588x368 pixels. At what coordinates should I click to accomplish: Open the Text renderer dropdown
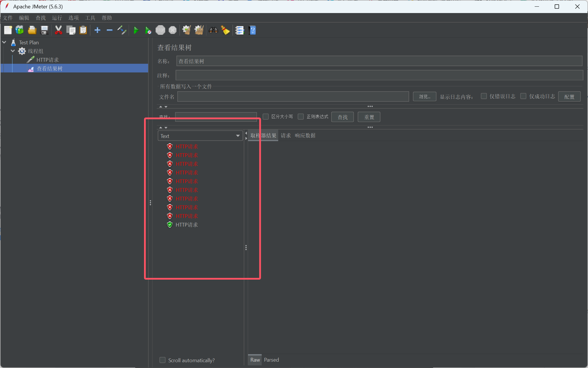pos(200,136)
